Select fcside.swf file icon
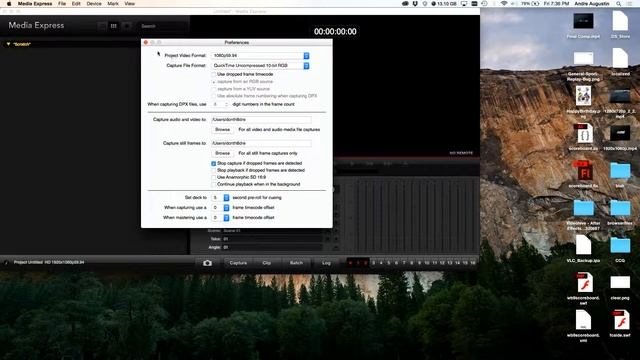The width and height of the screenshot is (640, 360). pos(620,320)
